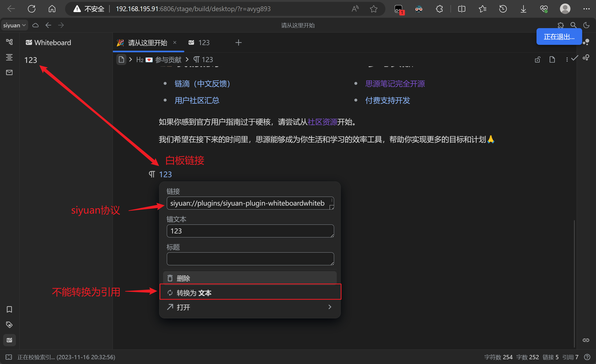This screenshot has height=364, width=596.
Task: Toggle the bottom-left dock visibility icon
Action: (9, 357)
